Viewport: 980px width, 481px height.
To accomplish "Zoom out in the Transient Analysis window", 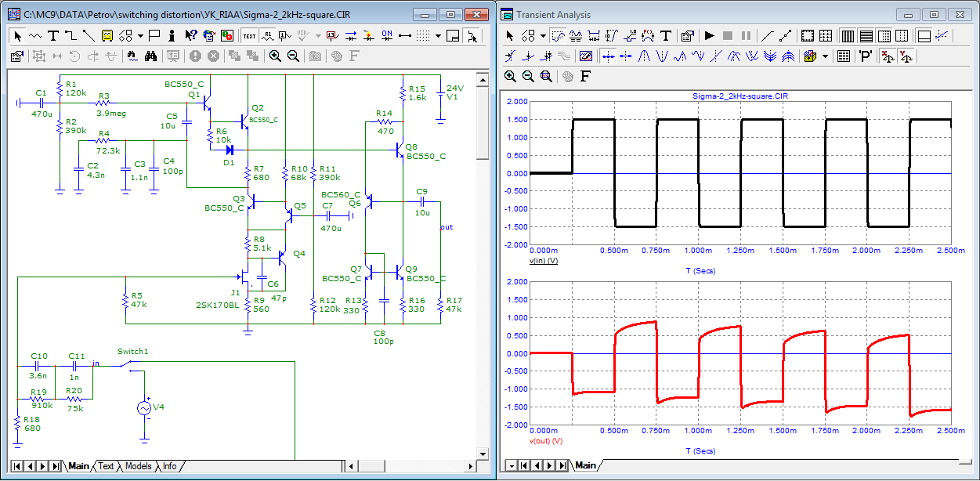I will coord(528,76).
